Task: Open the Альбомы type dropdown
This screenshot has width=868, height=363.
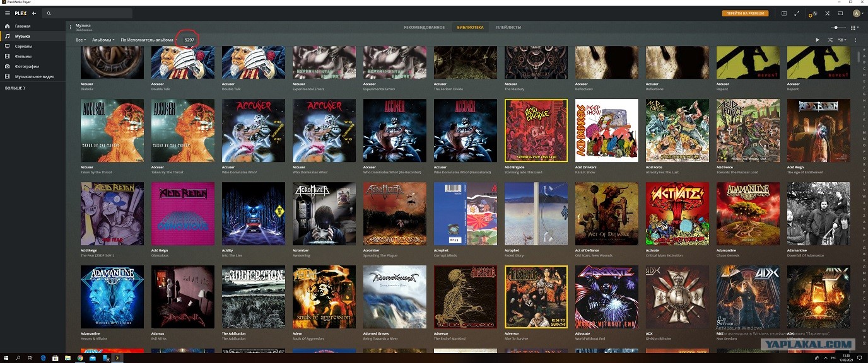Action: 103,40
